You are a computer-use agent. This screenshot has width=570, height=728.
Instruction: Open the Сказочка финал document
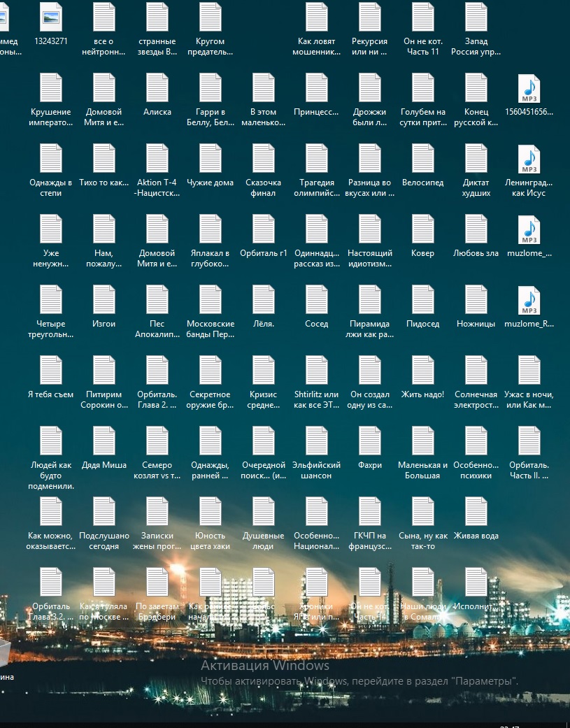click(x=264, y=159)
